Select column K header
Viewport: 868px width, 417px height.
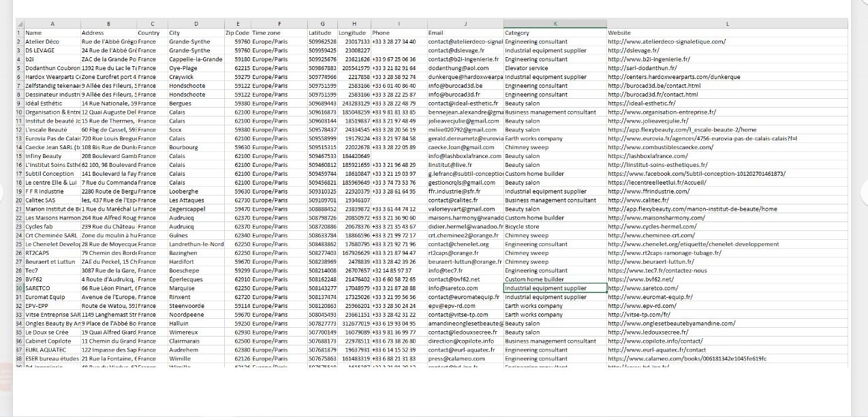coord(555,24)
